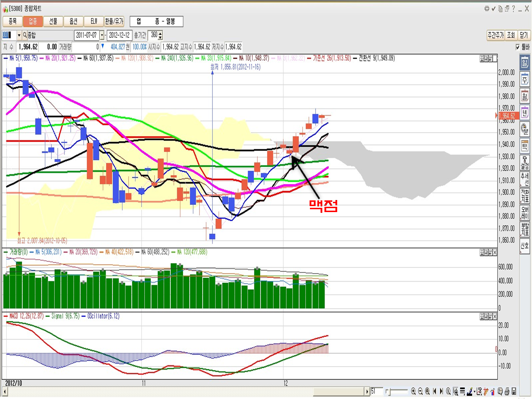Image resolution: width=532 pixels, height=399 pixels.
Task: Select the weekly (주) chart period icon
Action: pos(525,79)
